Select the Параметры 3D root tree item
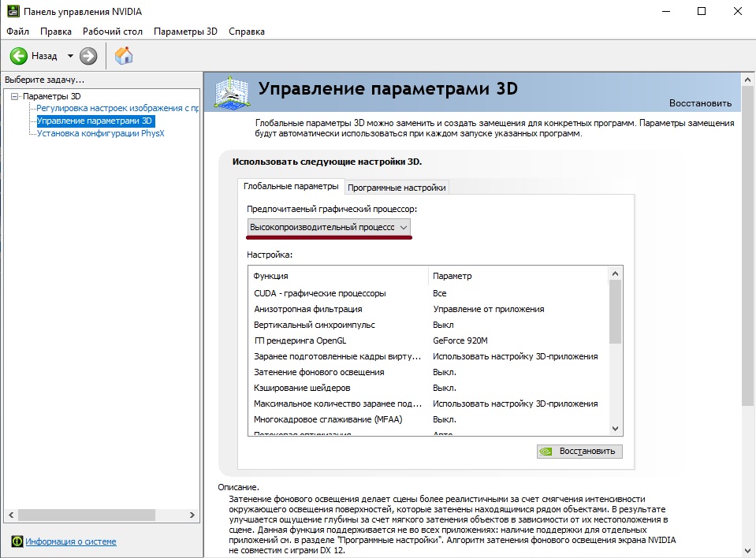 51,96
